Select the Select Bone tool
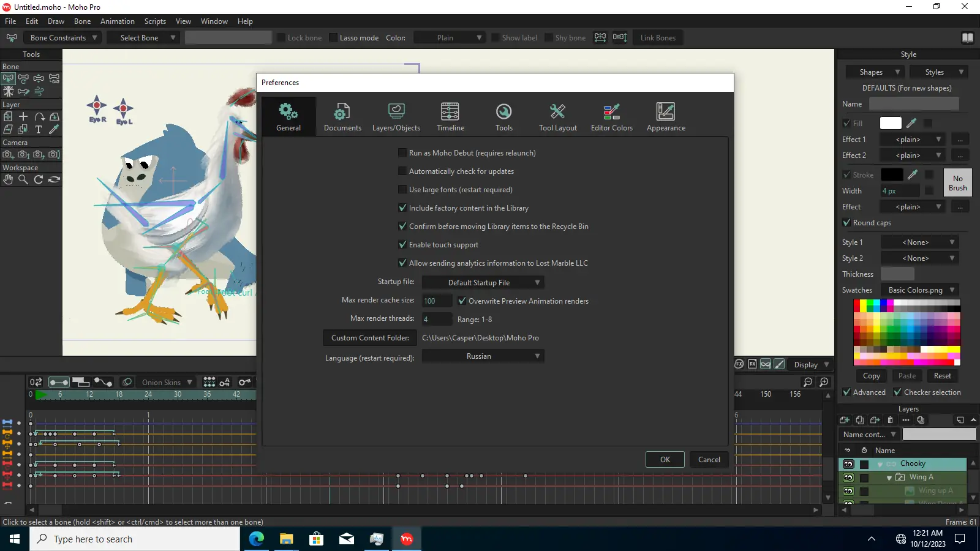The width and height of the screenshot is (980, 551). pos(8,78)
